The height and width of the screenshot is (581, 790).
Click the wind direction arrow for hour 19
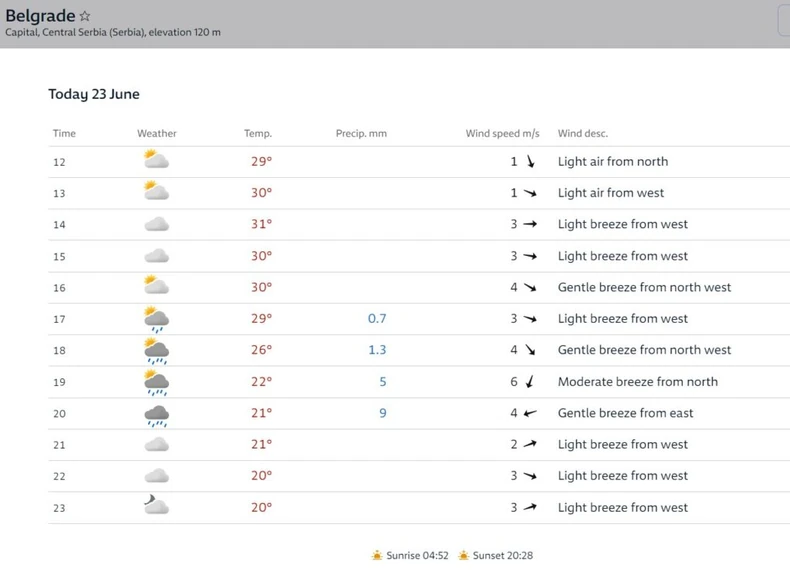(530, 382)
